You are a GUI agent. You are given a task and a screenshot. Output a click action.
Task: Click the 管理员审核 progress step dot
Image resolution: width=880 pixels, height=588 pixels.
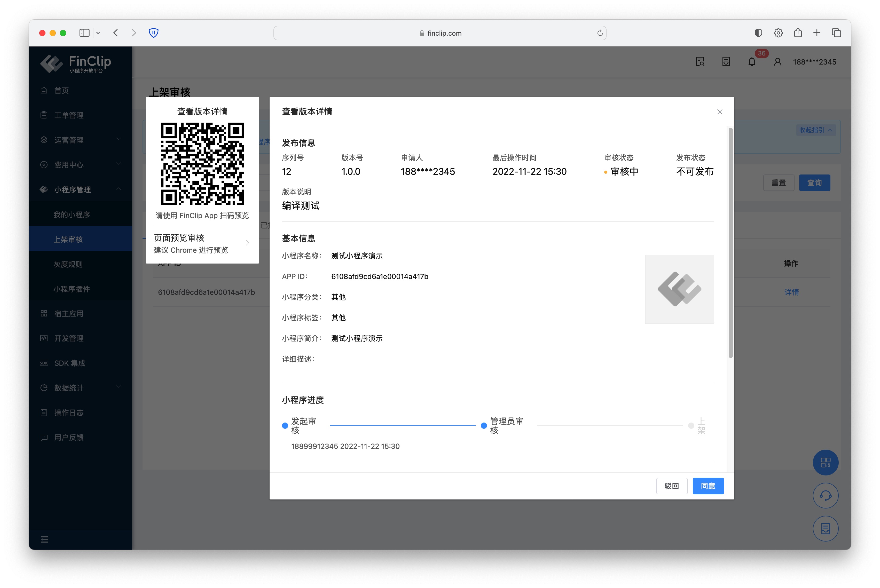tap(484, 426)
